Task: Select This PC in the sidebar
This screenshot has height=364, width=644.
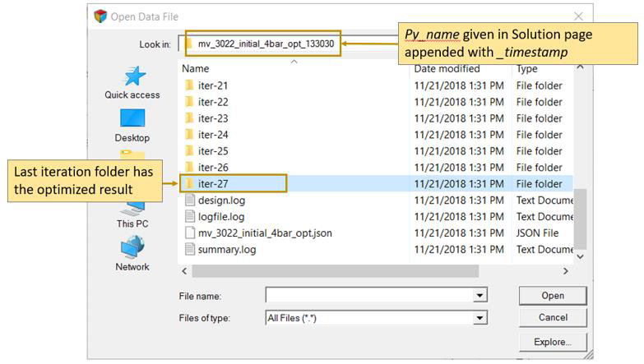Action: point(132,212)
